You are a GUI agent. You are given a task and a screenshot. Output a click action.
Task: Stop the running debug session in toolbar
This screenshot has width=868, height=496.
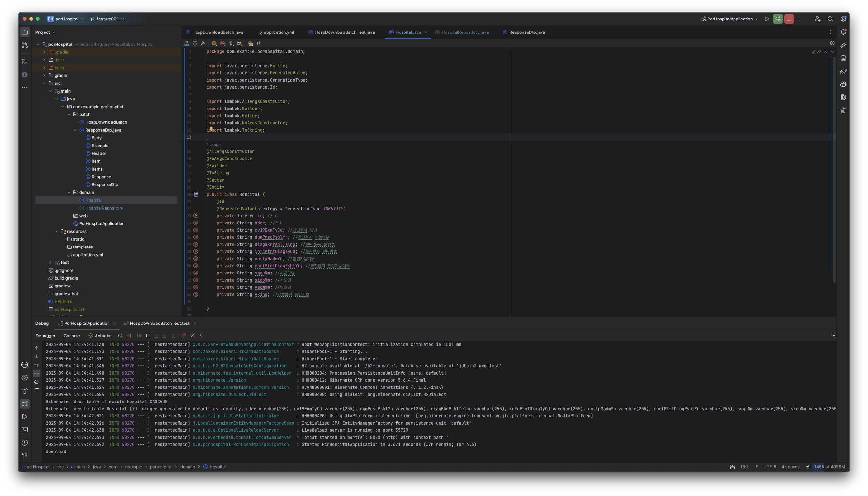[789, 19]
